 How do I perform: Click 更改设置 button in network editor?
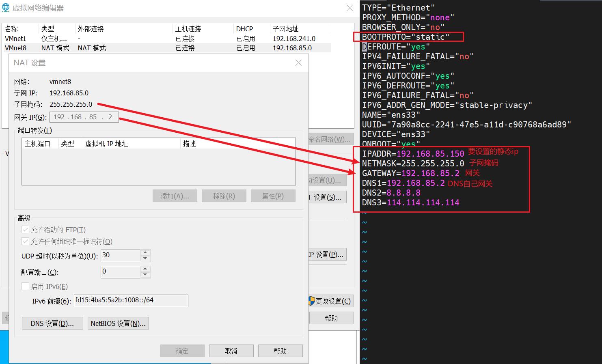(332, 301)
